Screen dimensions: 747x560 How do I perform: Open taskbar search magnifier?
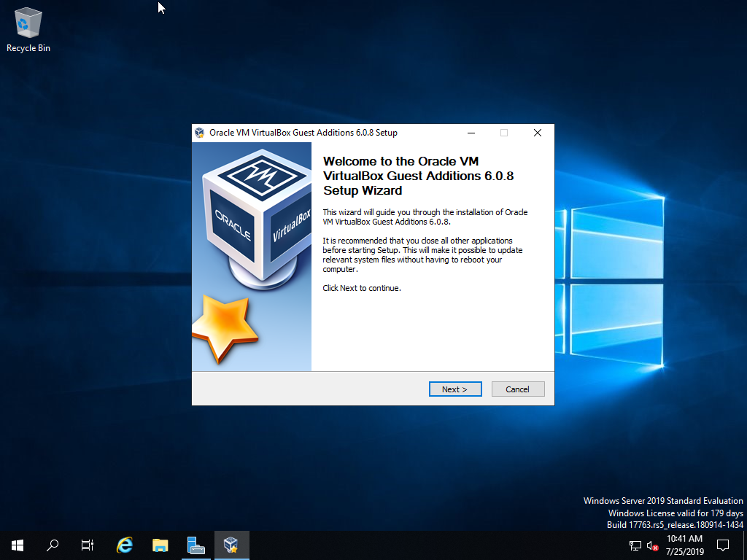pyautogui.click(x=53, y=545)
